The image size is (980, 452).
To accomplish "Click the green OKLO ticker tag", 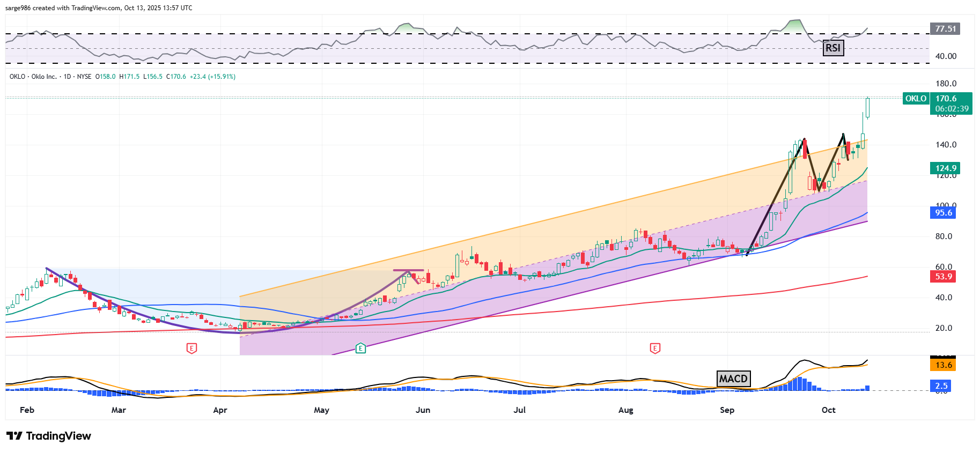I will coord(916,99).
